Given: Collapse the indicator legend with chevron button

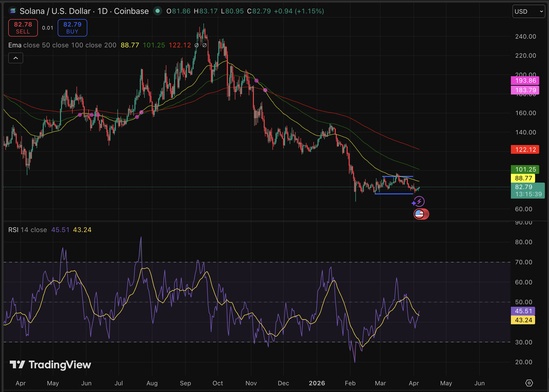Looking at the screenshot, I should pyautogui.click(x=16, y=58).
